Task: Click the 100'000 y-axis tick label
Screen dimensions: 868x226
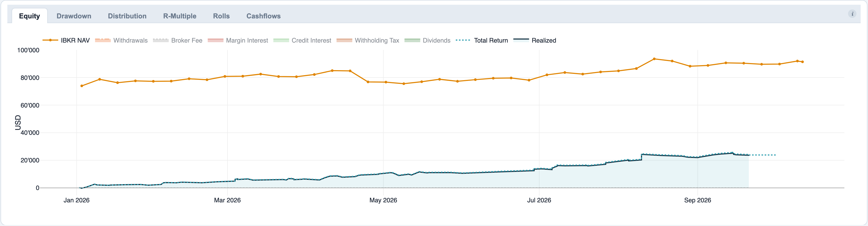Action: click(x=28, y=50)
